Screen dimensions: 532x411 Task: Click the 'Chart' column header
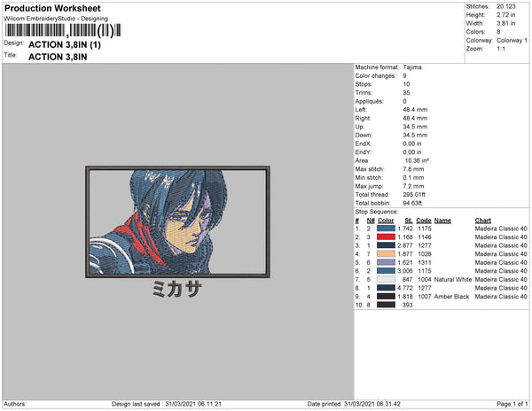click(x=483, y=221)
